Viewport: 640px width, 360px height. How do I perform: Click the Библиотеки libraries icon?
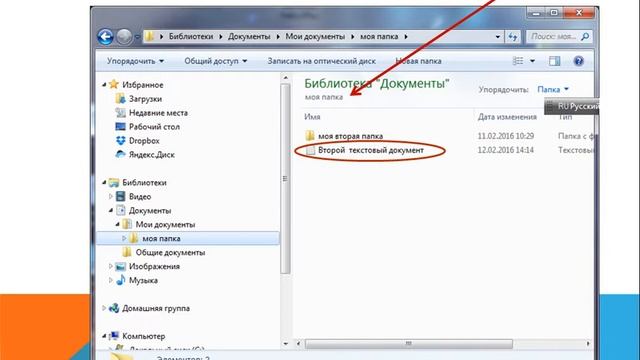[114, 182]
